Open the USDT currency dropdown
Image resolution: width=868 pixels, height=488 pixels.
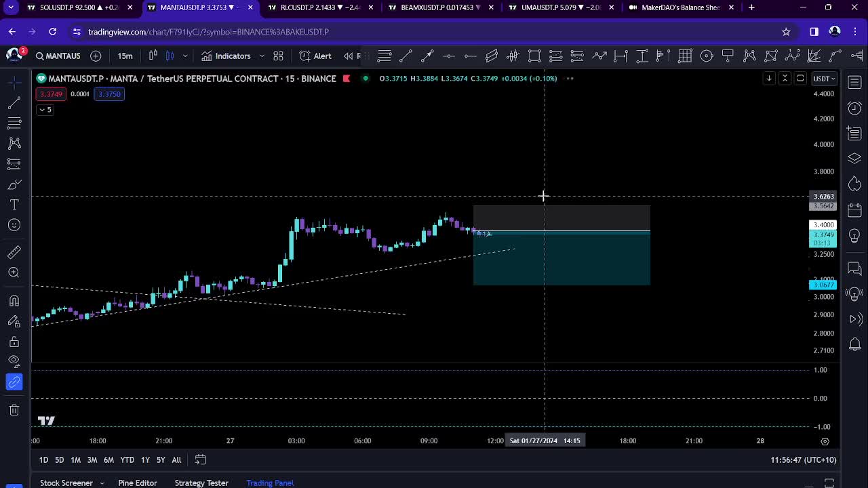coord(824,79)
